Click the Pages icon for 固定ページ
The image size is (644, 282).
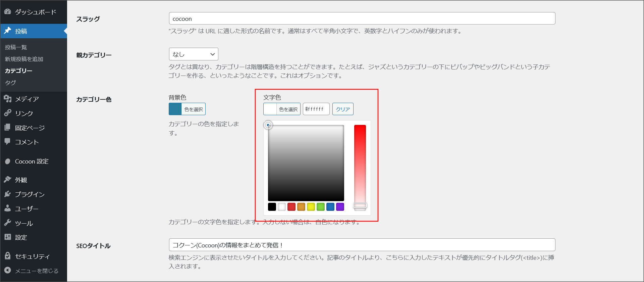click(8, 128)
